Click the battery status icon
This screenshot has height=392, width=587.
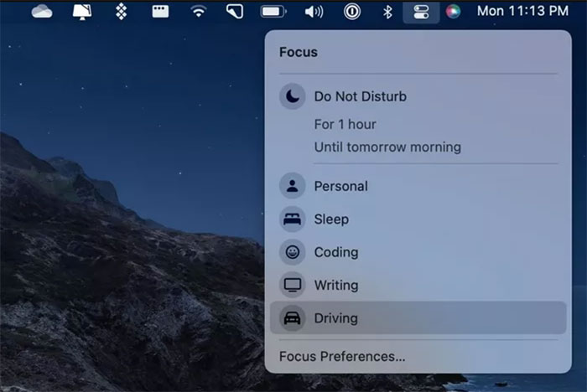tap(273, 12)
